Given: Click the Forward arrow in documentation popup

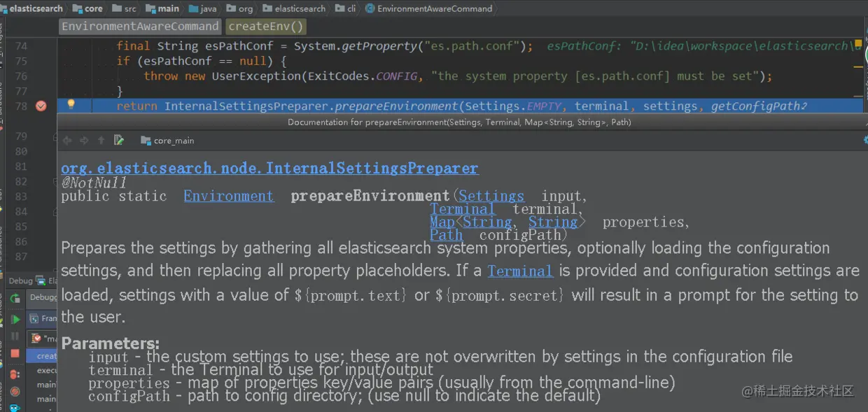Looking at the screenshot, I should pyautogui.click(x=84, y=141).
